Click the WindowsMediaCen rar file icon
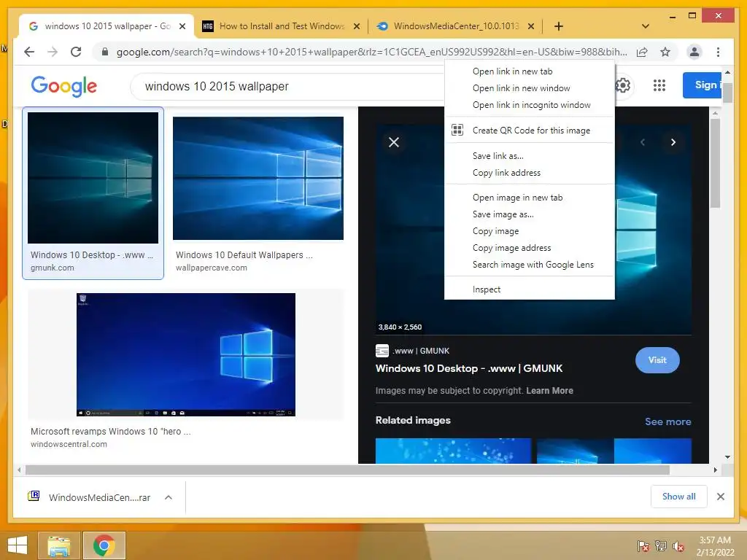Screen dimensions: 747x560 (34, 496)
